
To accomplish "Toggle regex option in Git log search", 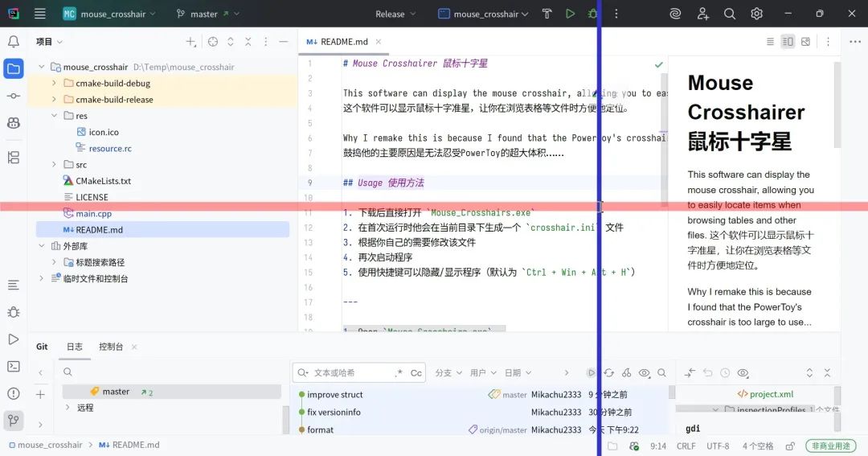I will point(399,373).
